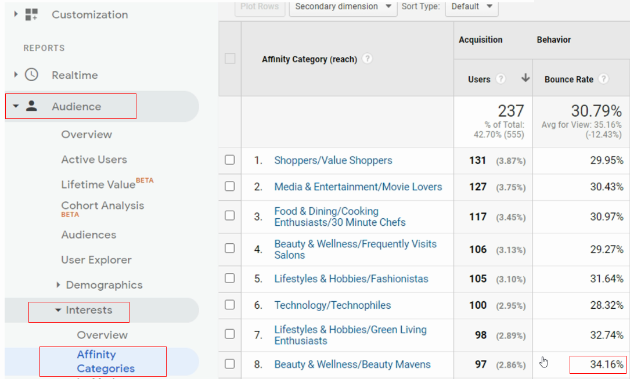Check the Shoppers/Value Shoppers row checkbox
The height and width of the screenshot is (379, 630).
point(230,160)
